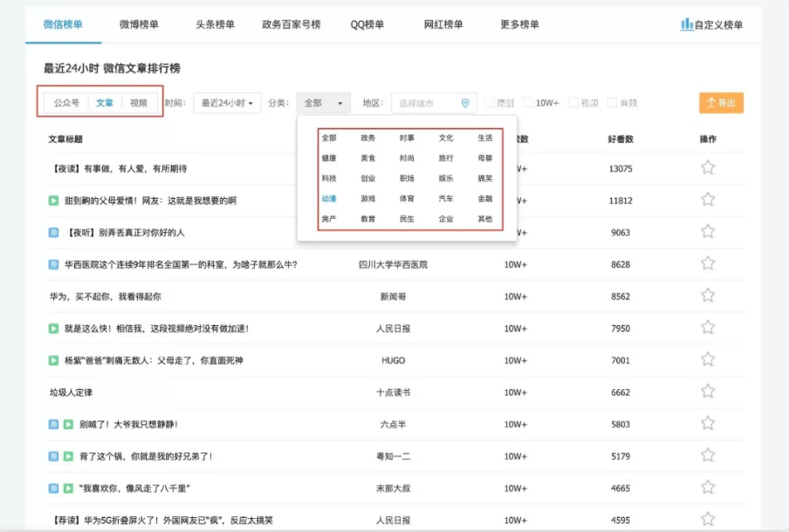The height and width of the screenshot is (532, 789).
Task: Switch to 微信榜单 tab
Action: 63,24
